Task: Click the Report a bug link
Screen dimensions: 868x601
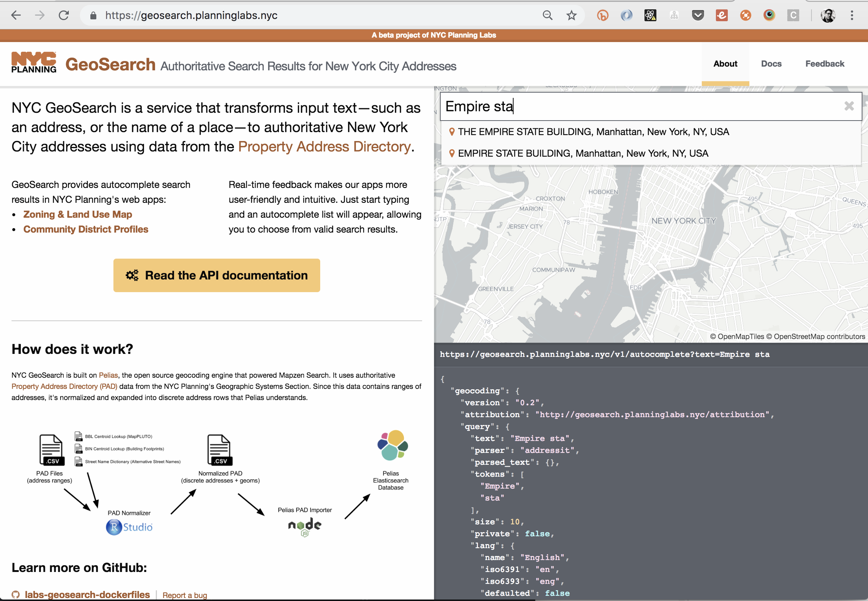Action: tap(185, 595)
